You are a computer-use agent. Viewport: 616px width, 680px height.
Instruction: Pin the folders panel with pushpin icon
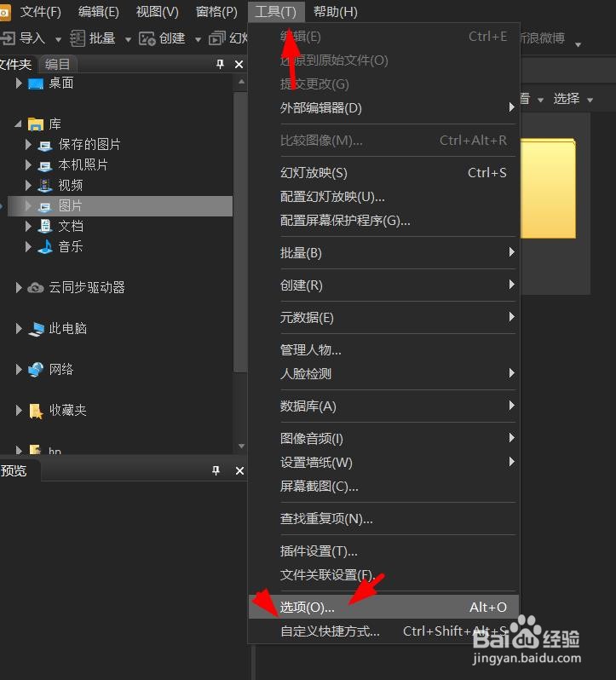220,64
